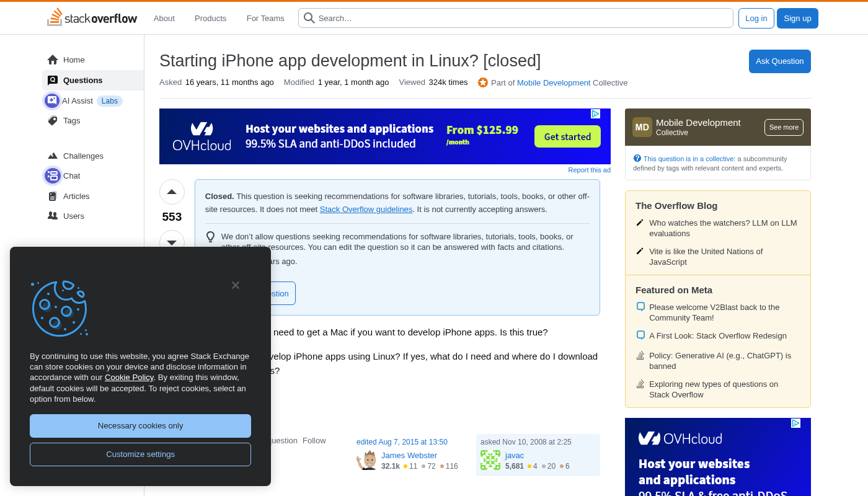Click the Stack Overflow logo
The width and height of the screenshot is (868, 496).
[92, 18]
